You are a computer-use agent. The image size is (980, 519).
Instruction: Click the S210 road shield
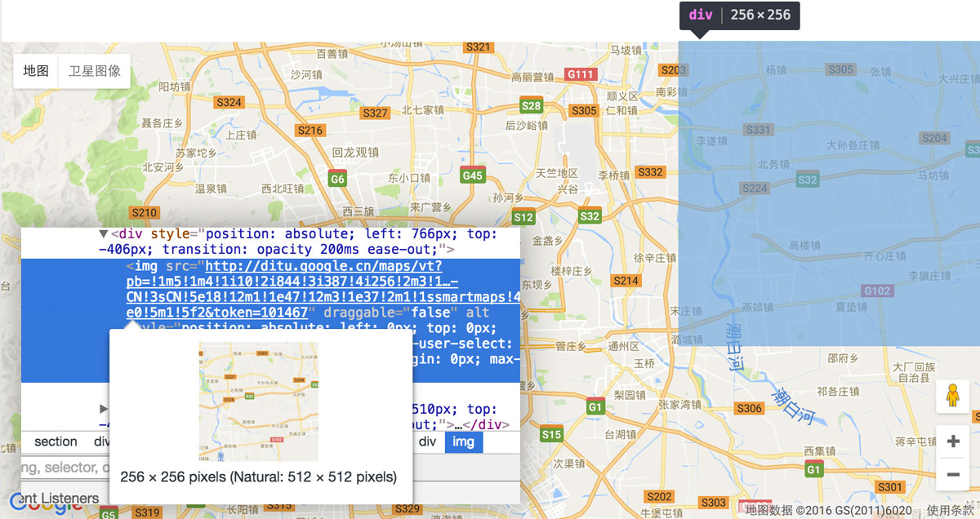[144, 213]
